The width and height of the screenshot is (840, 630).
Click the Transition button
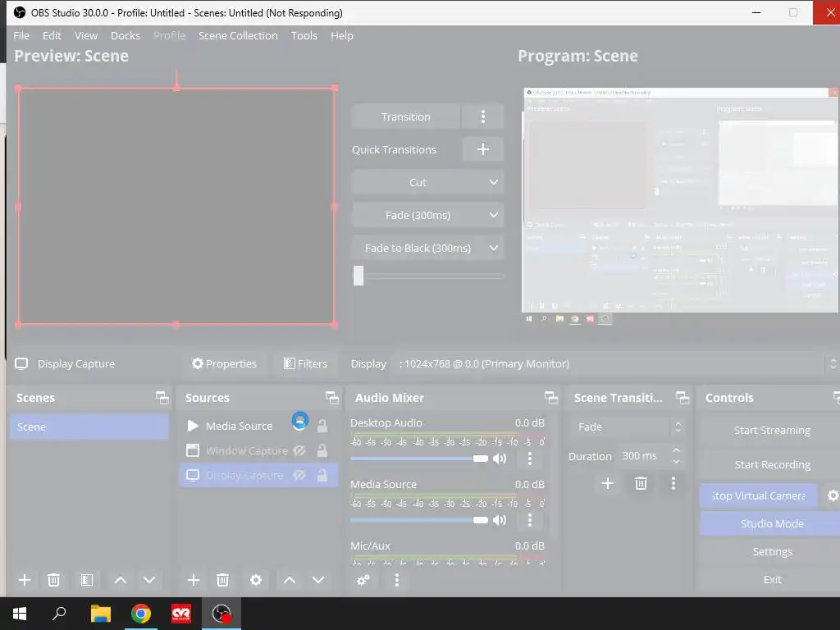pyautogui.click(x=405, y=116)
